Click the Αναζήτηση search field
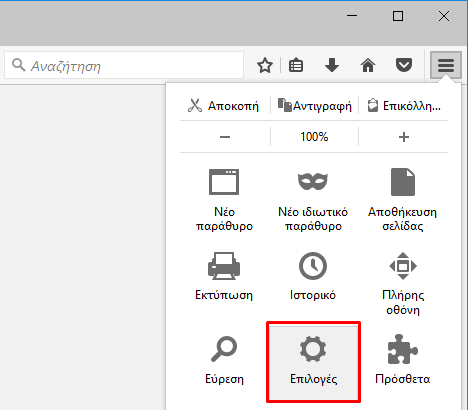 [124, 65]
